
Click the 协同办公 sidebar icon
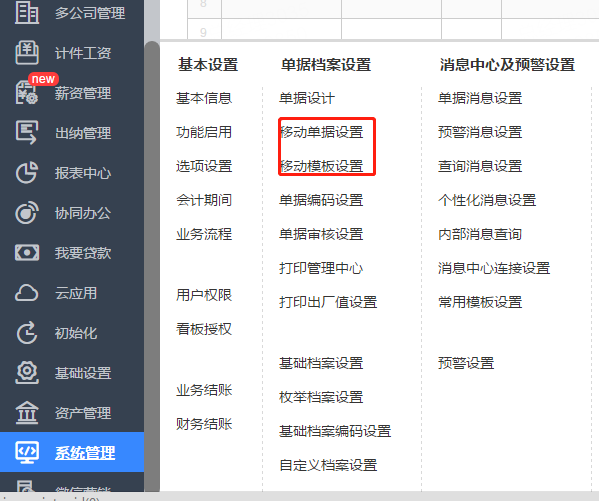pos(27,212)
